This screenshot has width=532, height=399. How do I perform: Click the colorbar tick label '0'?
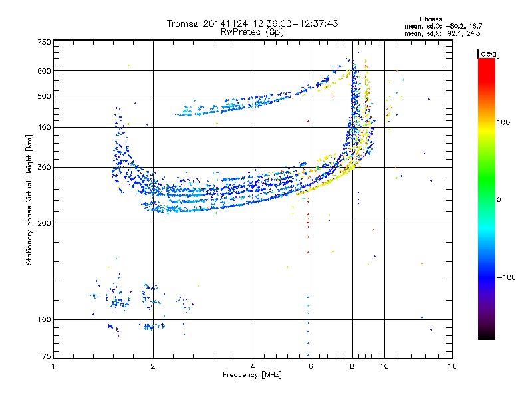(x=499, y=200)
